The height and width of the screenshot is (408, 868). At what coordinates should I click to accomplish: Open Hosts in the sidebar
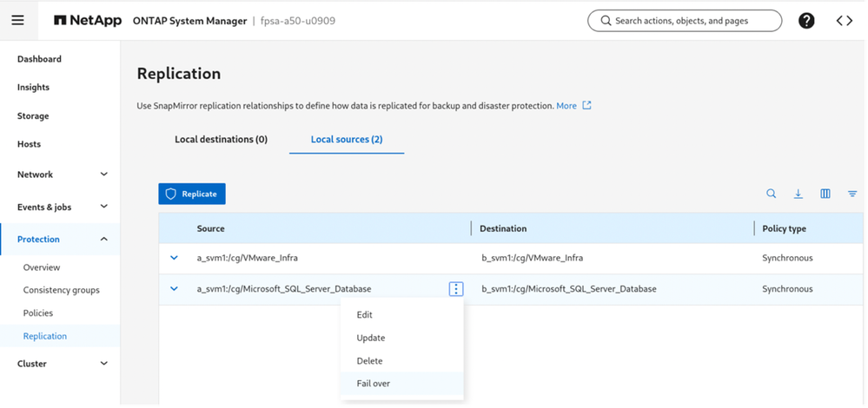(29, 144)
